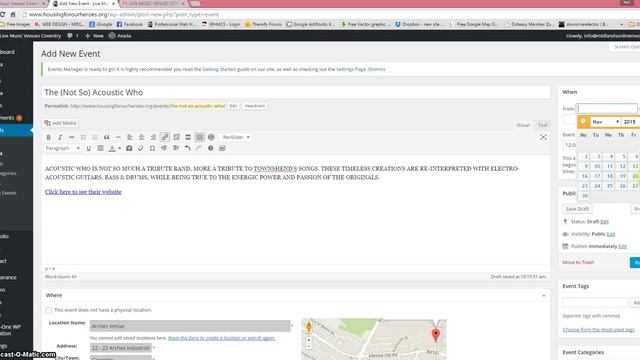Switch to the Text editor tab

pyautogui.click(x=542, y=125)
